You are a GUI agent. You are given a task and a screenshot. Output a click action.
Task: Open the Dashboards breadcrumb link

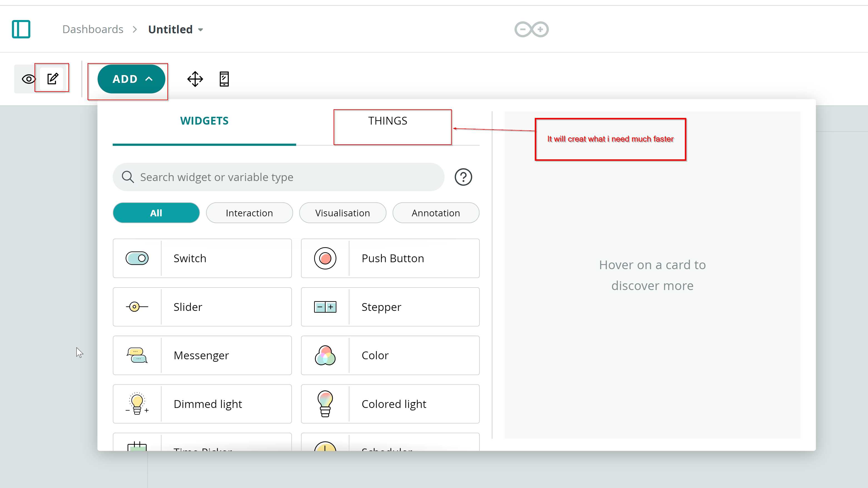(x=93, y=29)
